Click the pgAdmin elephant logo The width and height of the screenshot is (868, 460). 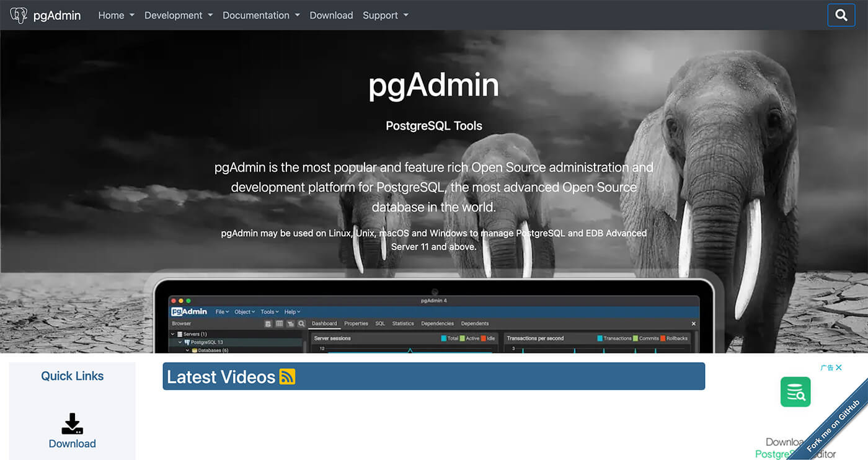pos(19,15)
